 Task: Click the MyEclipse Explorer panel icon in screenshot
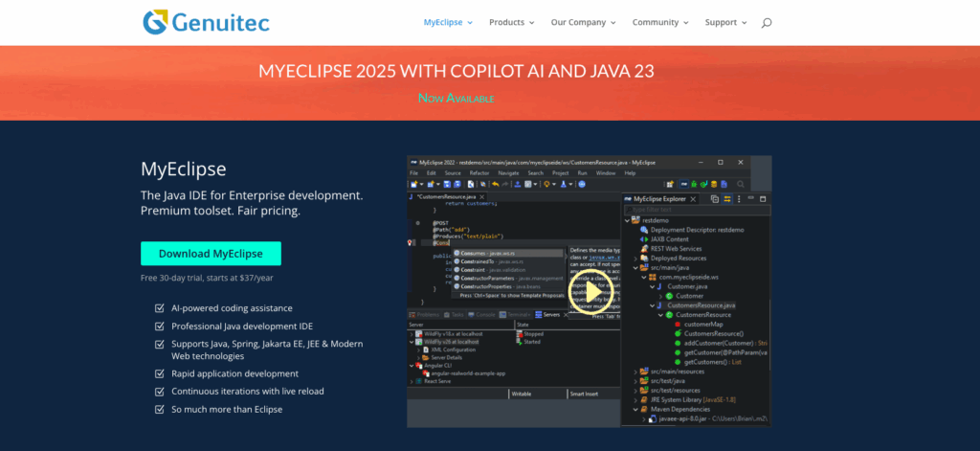[x=628, y=198]
